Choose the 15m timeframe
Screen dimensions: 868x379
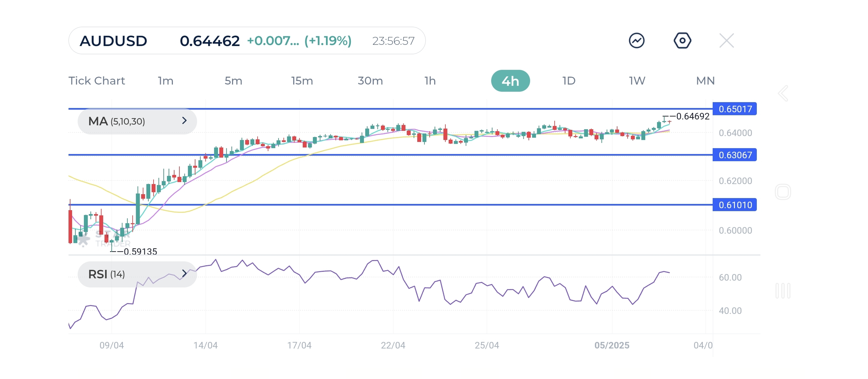302,81
